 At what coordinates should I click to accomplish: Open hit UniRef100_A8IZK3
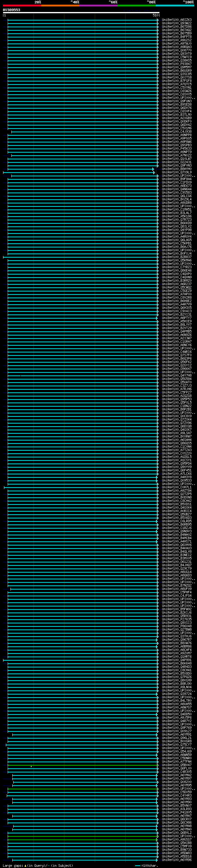[x=176, y=20]
